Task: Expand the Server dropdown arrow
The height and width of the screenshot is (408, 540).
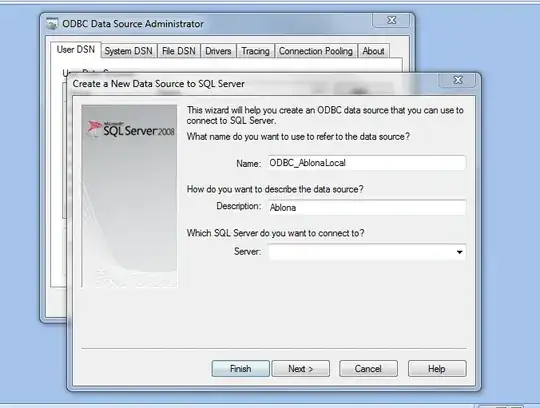Action: click(x=459, y=252)
